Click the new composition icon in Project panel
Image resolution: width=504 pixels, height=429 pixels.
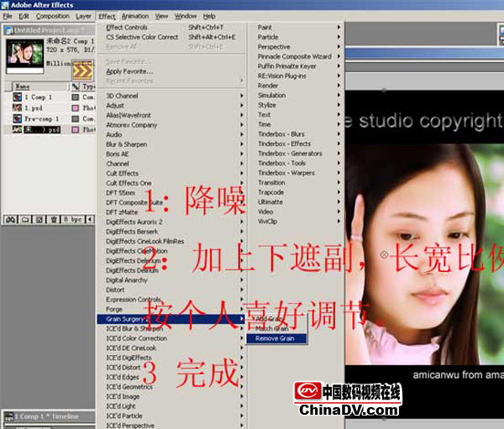tap(39, 219)
